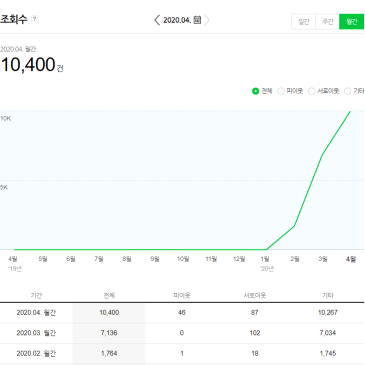Image resolution: width=365 pixels, height=365 pixels.
Task: Select the 전체 radio button
Action: (x=255, y=91)
